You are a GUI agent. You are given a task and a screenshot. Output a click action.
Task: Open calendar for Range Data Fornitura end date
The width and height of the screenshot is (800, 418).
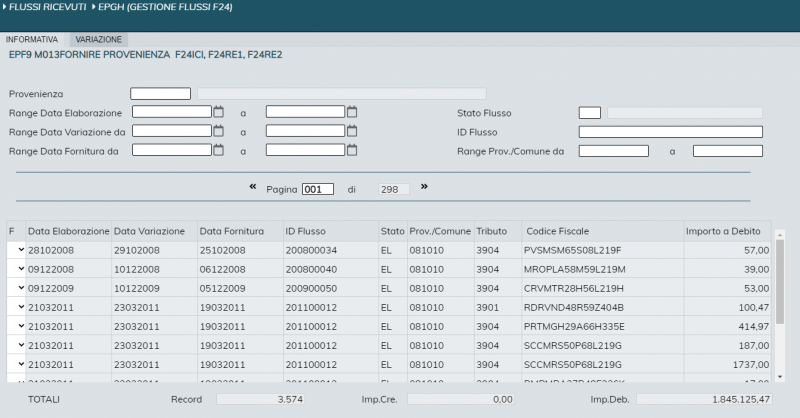click(x=352, y=150)
